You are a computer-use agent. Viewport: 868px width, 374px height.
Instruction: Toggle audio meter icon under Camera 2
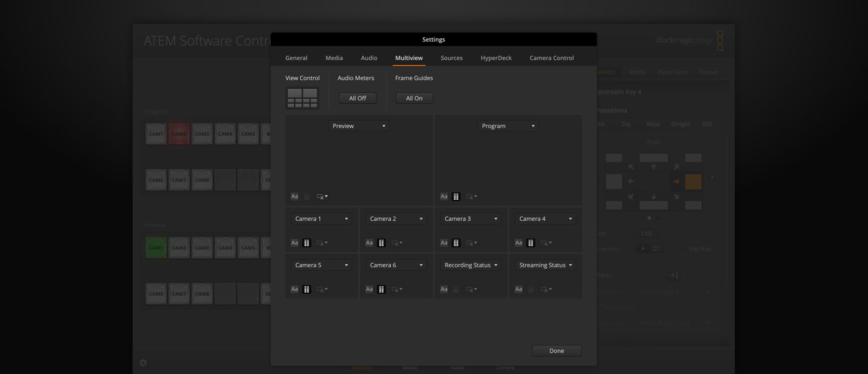pos(382,243)
